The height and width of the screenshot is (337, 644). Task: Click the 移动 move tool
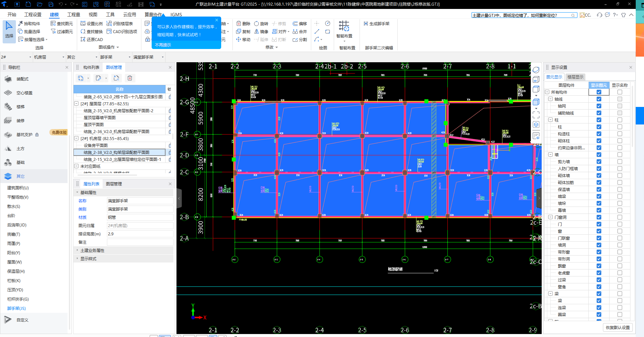(243, 39)
